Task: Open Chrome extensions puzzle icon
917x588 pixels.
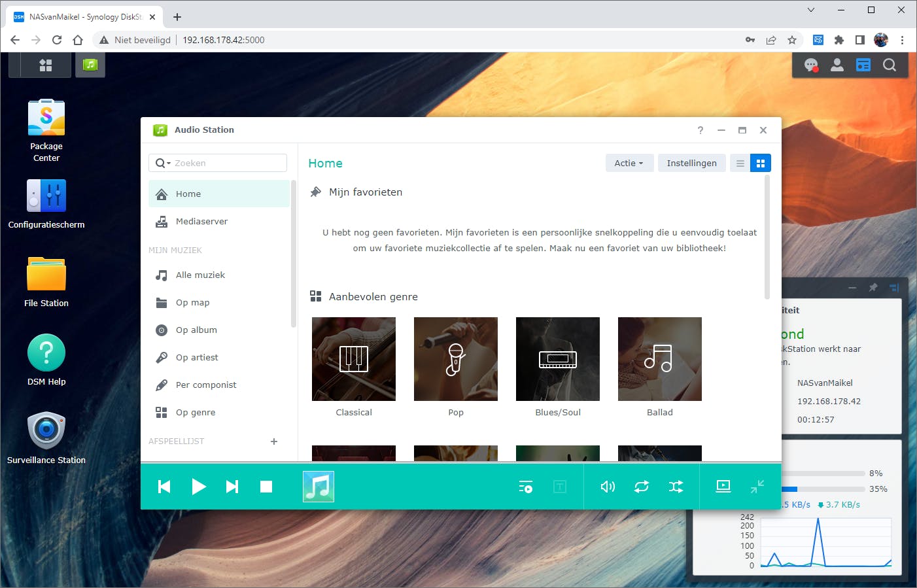Action: (x=839, y=40)
